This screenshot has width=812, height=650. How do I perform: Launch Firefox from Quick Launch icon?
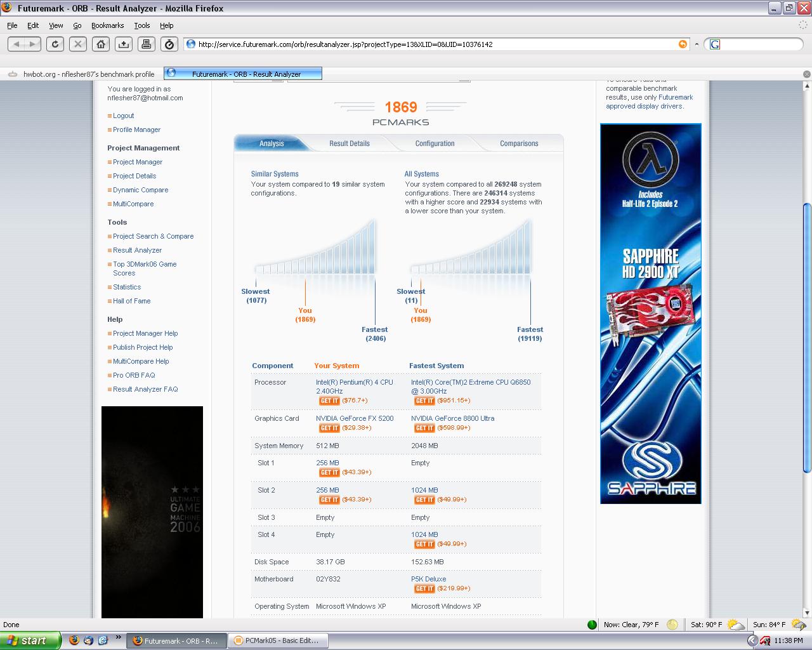(74, 640)
